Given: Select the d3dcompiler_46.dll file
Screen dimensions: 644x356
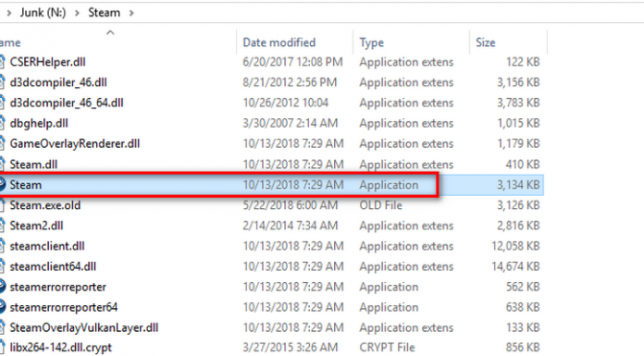Looking at the screenshot, I should click(58, 82).
